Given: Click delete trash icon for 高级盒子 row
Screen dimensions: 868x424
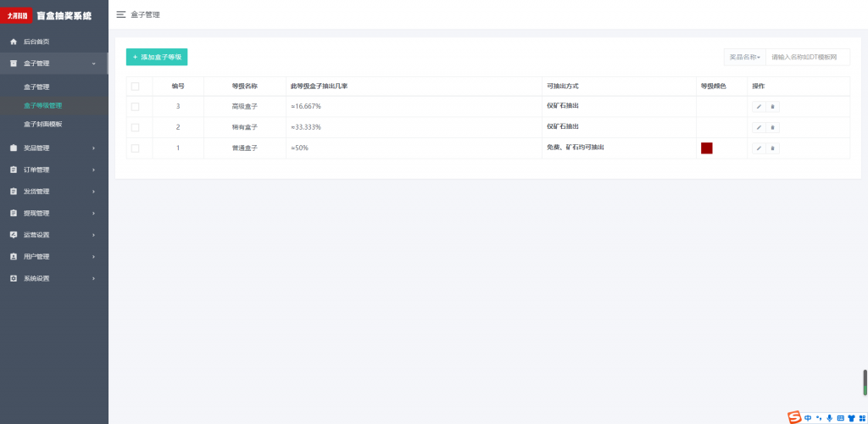Looking at the screenshot, I should click(772, 107).
